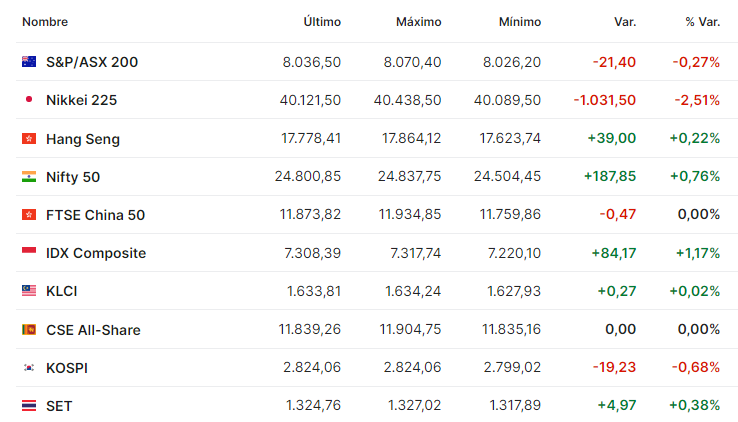
Task: Click the Hong Kong flag beside Hang Seng
Action: pyautogui.click(x=29, y=138)
